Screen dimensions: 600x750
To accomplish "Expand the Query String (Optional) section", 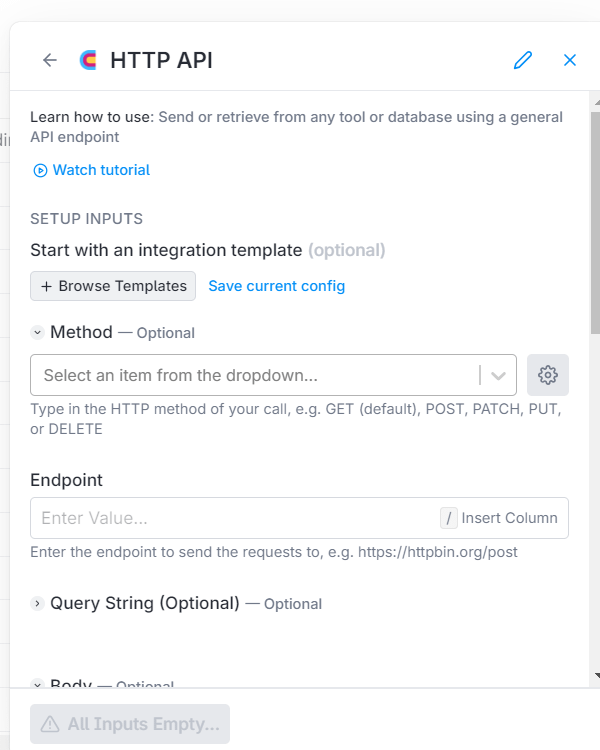I will point(37,604).
